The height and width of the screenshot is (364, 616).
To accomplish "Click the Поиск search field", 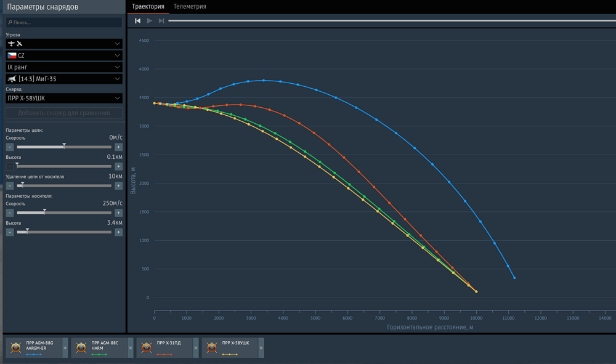I will (x=64, y=22).
